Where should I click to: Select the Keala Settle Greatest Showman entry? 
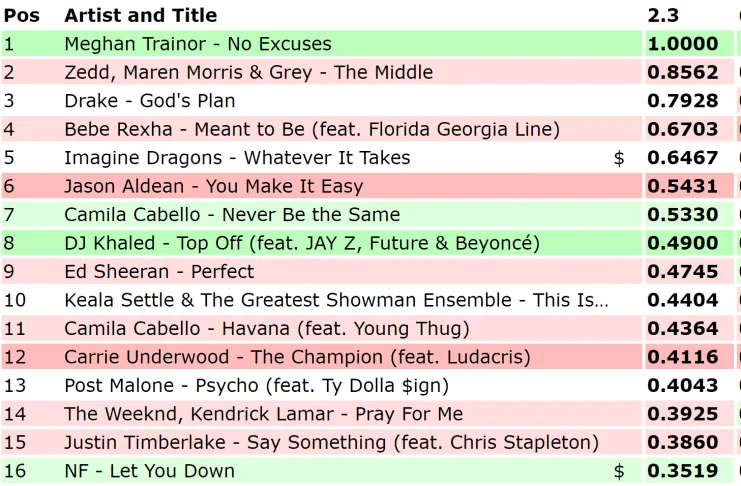click(x=336, y=300)
